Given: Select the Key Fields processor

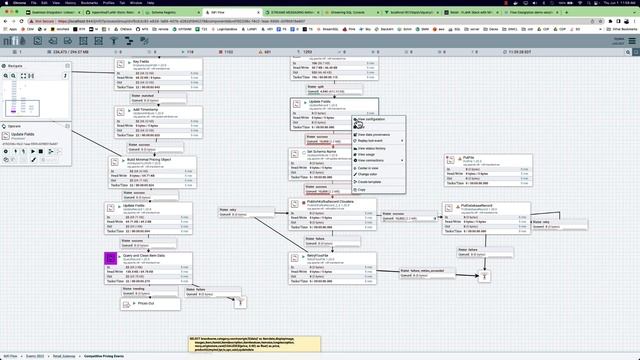Looking at the screenshot, I should point(158,74).
